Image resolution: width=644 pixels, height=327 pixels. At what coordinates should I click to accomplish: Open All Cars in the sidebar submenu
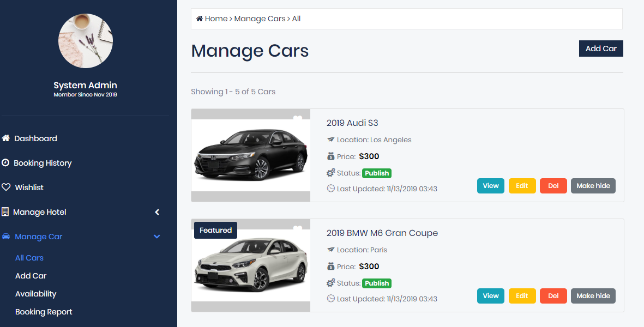[x=29, y=258]
